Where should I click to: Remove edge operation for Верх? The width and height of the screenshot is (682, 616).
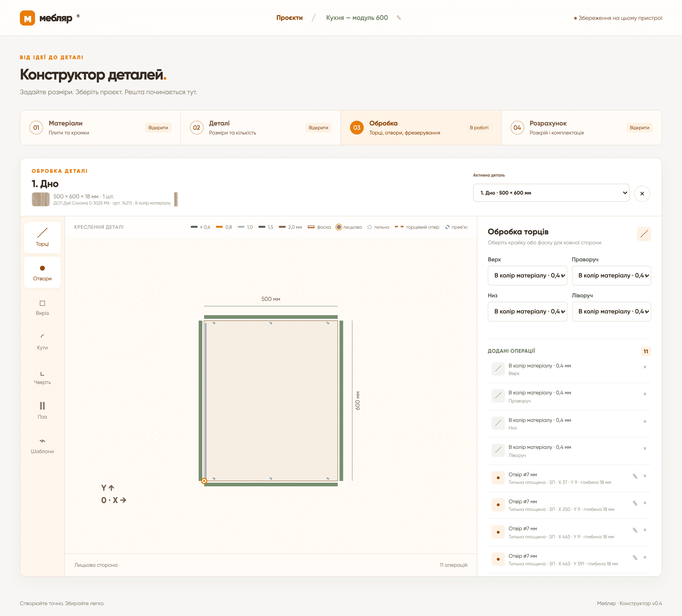(x=645, y=367)
